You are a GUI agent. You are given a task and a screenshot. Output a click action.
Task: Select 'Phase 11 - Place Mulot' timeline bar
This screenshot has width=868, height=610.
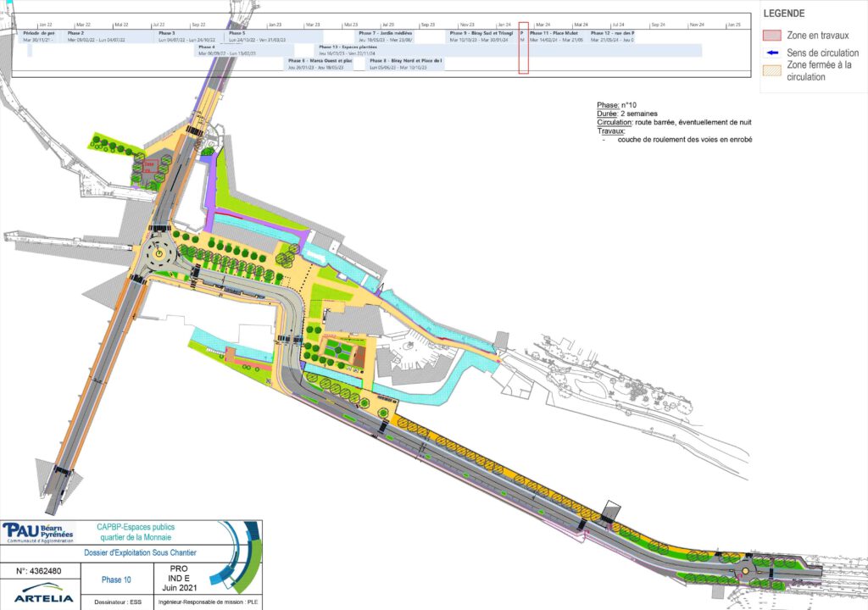click(x=557, y=36)
